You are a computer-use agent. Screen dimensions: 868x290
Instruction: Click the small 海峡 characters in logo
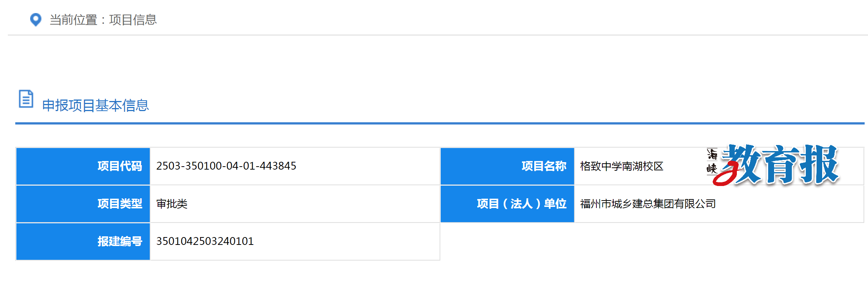point(712,161)
